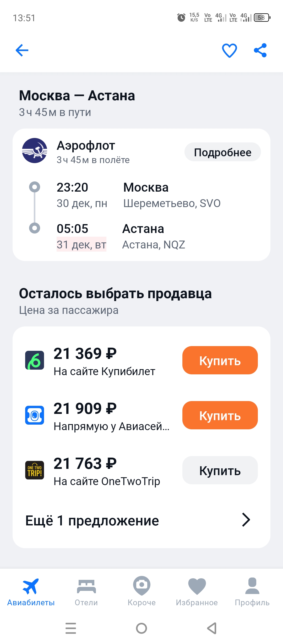Buy ticket for 21 369 ₽ on Купибилет

click(x=220, y=360)
